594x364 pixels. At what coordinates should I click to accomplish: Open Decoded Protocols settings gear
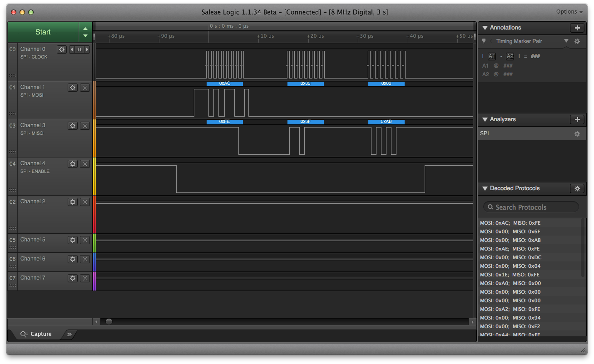[x=577, y=188]
